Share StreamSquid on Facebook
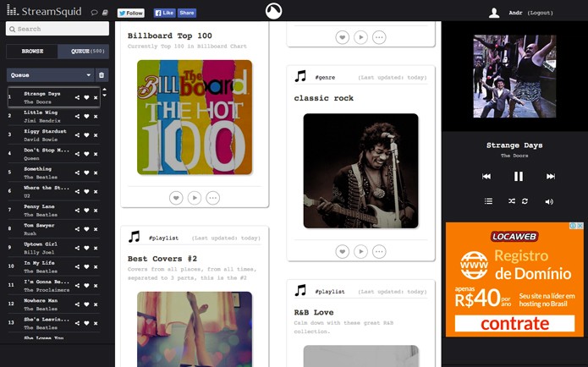Viewport: 588px width, 367px height. coord(187,14)
